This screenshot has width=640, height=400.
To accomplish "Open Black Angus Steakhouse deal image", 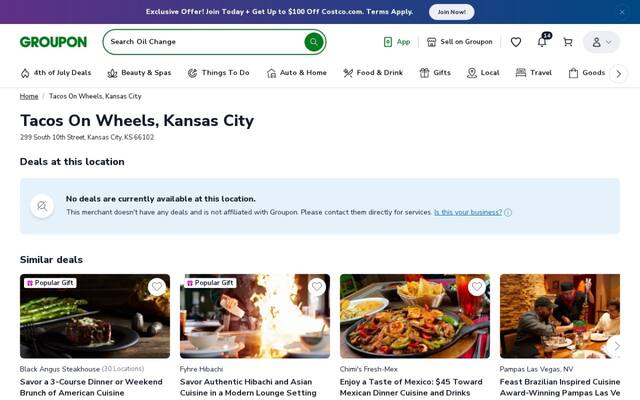I will [x=95, y=316].
